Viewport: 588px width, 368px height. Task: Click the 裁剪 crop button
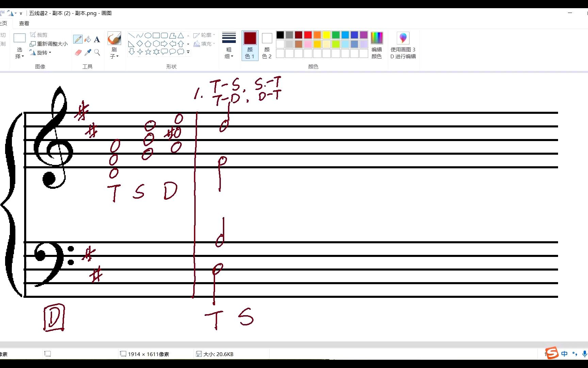[x=38, y=35]
